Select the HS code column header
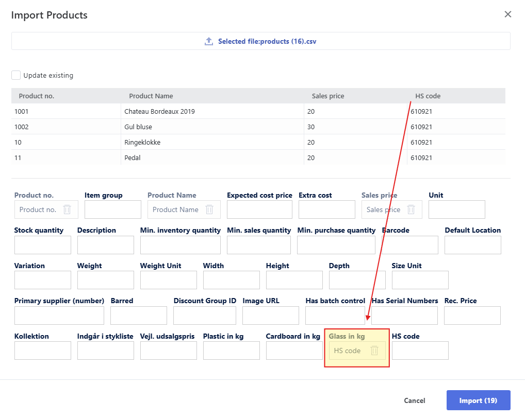The image size is (525, 420). click(x=428, y=96)
